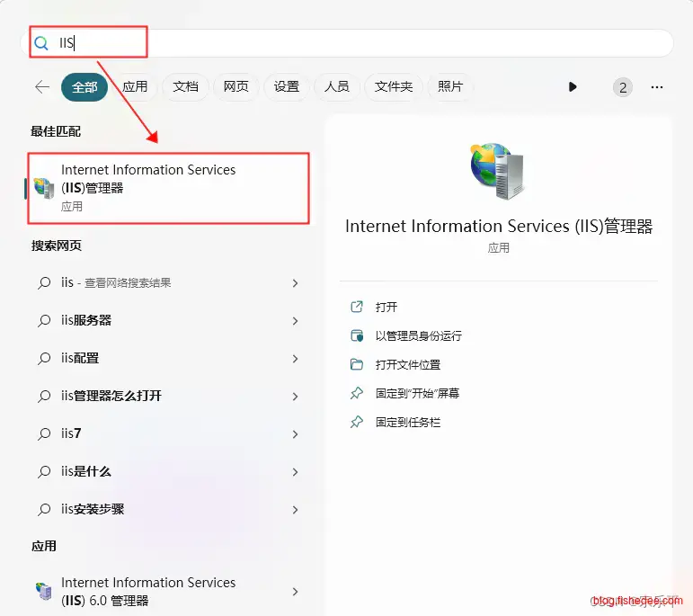The width and height of the screenshot is (693, 616).
Task: Click the back arrow icon
Action: tap(41, 87)
